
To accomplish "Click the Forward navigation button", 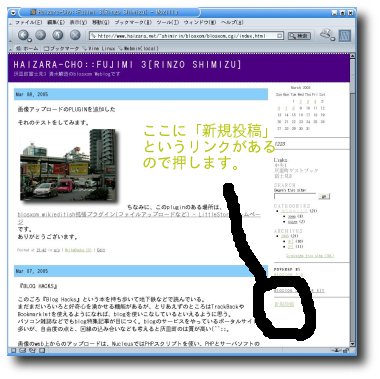I will pos(41,35).
